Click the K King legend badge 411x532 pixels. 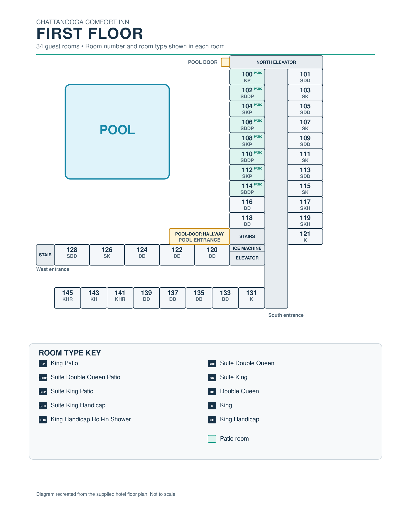[212, 406]
